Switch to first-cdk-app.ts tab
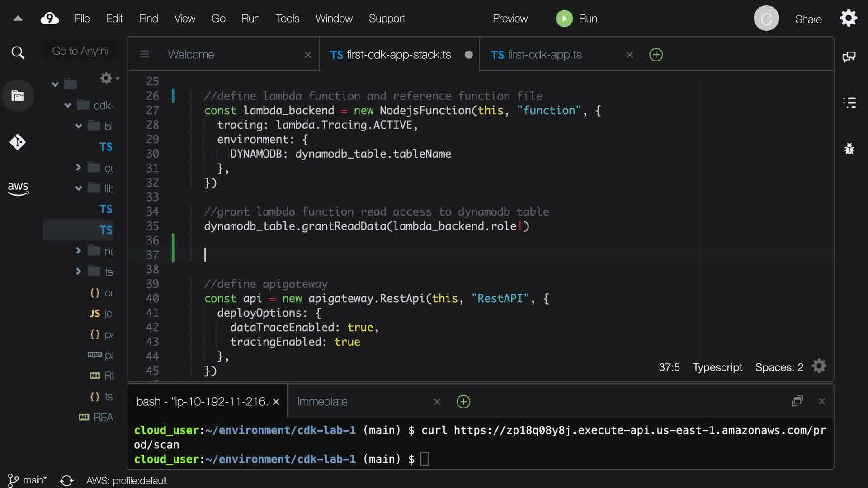Viewport: 868px width, 488px height. pyautogui.click(x=545, y=55)
